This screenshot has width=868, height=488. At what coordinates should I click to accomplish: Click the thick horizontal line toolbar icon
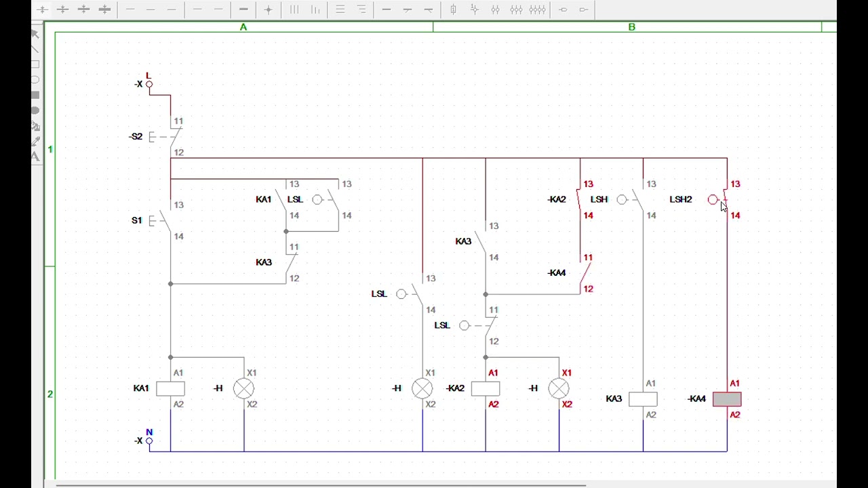[243, 9]
